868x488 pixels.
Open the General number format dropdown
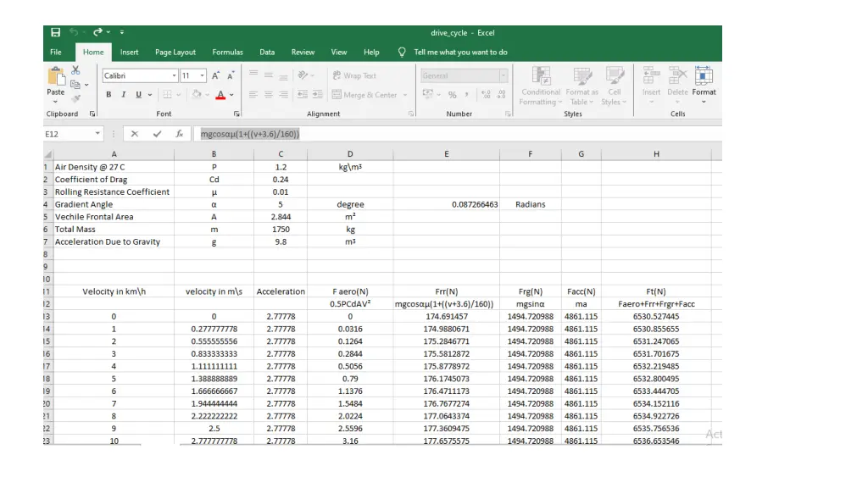click(x=504, y=75)
